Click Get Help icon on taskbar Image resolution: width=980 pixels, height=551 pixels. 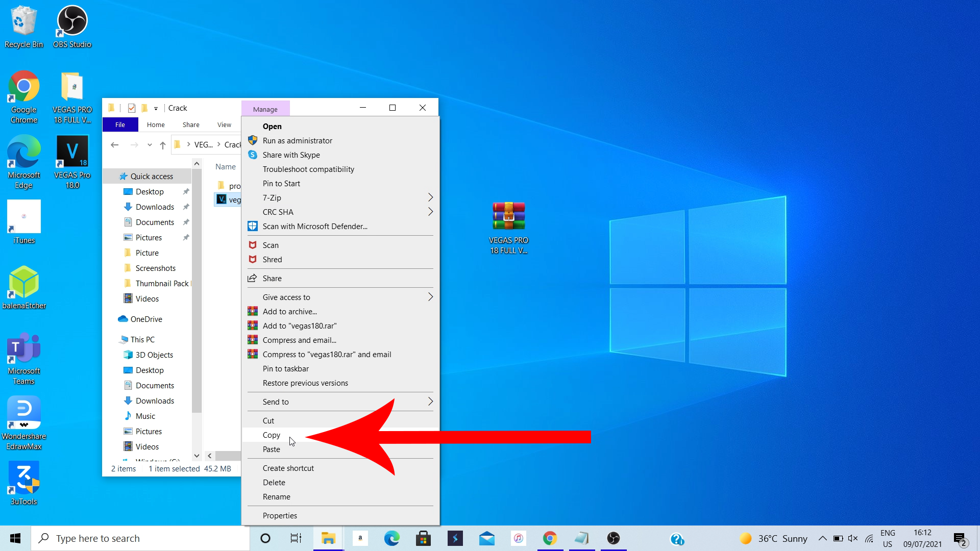[677, 538]
